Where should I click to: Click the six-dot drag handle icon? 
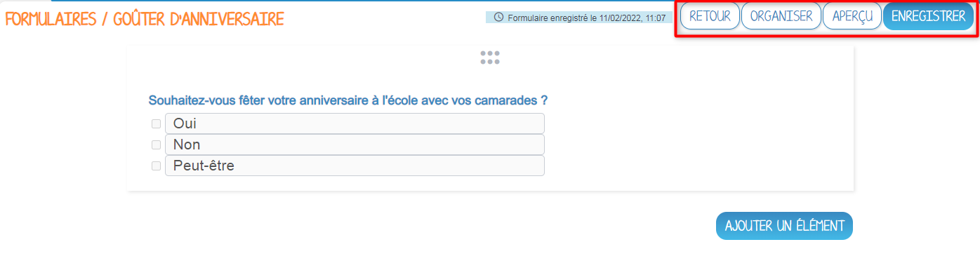pos(490,58)
